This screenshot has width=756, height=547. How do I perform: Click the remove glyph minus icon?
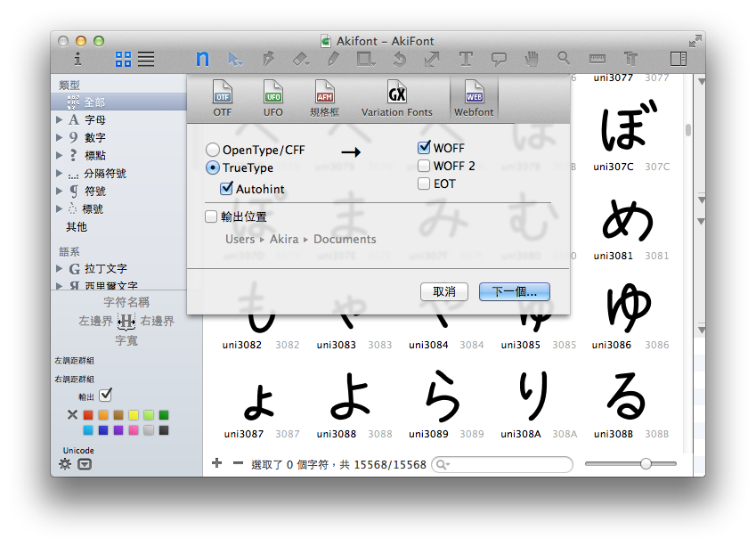[238, 463]
